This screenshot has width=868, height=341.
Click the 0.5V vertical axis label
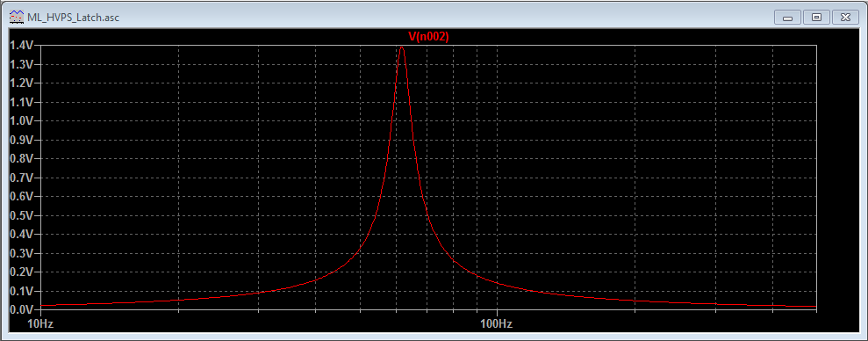tap(22, 215)
